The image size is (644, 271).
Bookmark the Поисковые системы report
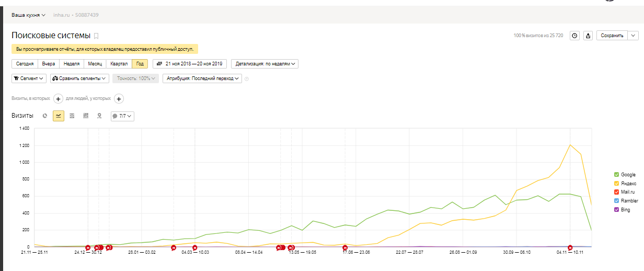click(96, 36)
